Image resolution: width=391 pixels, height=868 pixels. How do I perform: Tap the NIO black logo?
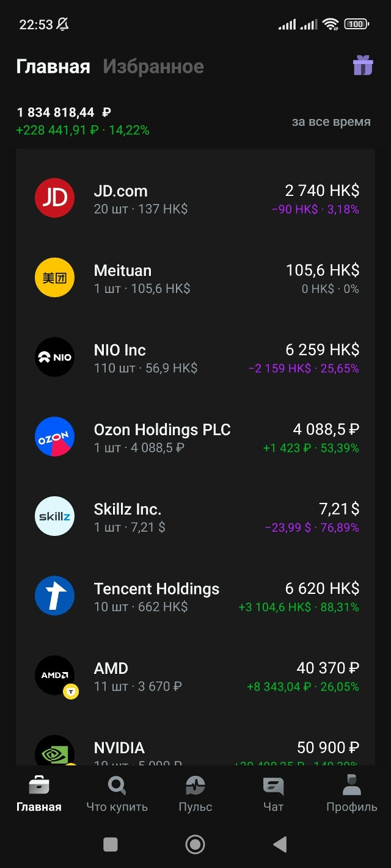click(54, 357)
